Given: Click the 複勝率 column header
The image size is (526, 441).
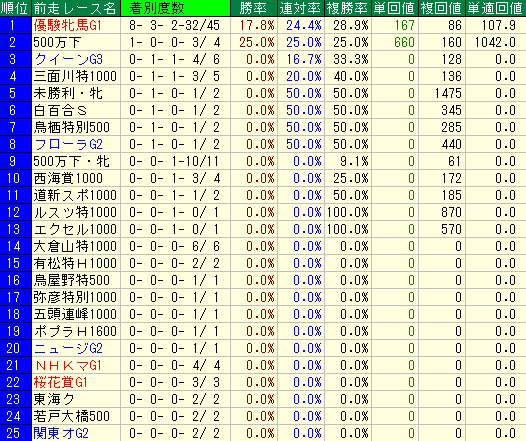Looking at the screenshot, I should pyautogui.click(x=348, y=8).
